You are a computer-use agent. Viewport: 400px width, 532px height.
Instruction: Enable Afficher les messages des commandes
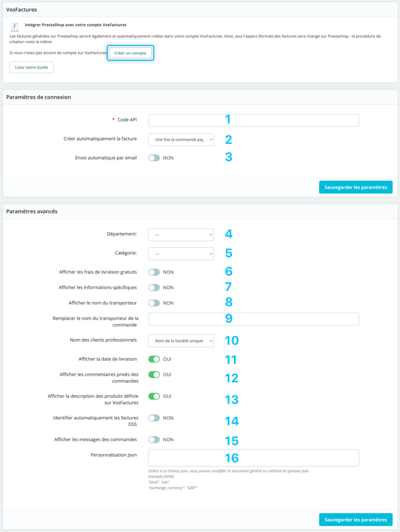point(155,439)
